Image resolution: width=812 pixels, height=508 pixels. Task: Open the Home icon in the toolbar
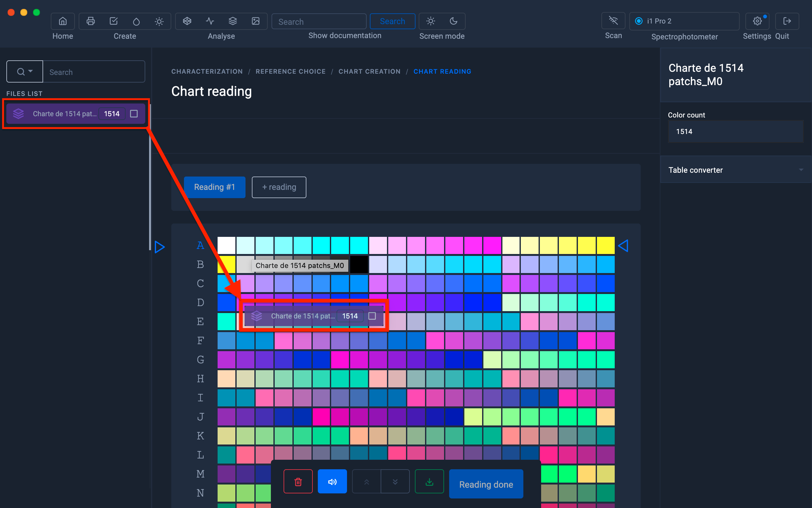click(63, 21)
